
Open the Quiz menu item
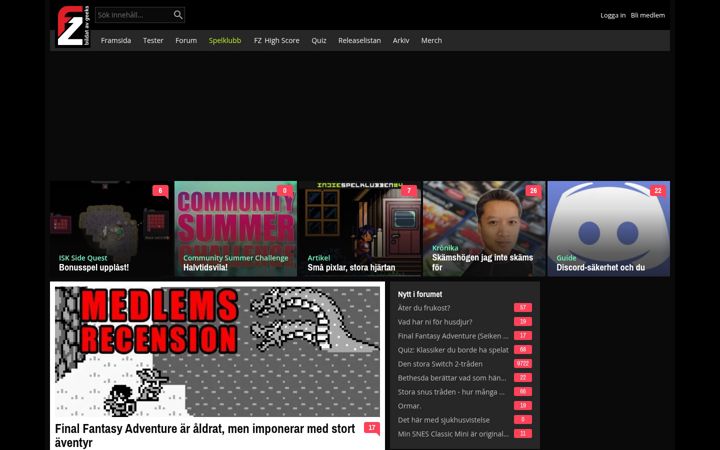pos(319,40)
